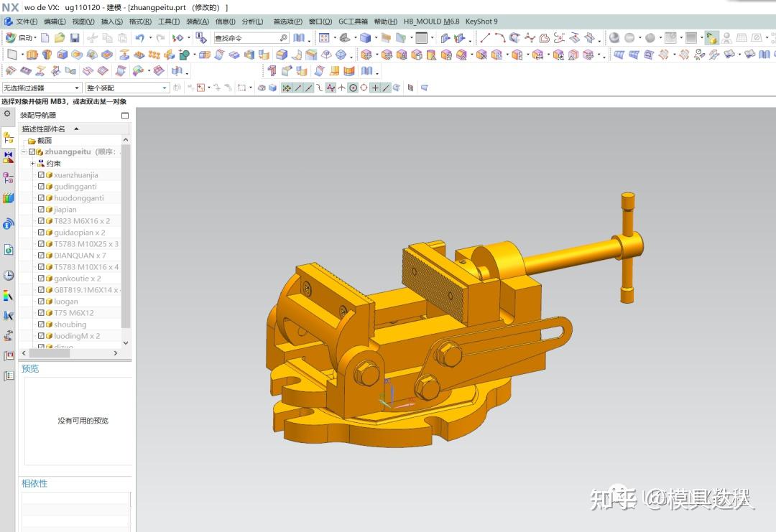This screenshot has height=532, width=776.
Task: Open the 装配(A) menu
Action: click(198, 22)
